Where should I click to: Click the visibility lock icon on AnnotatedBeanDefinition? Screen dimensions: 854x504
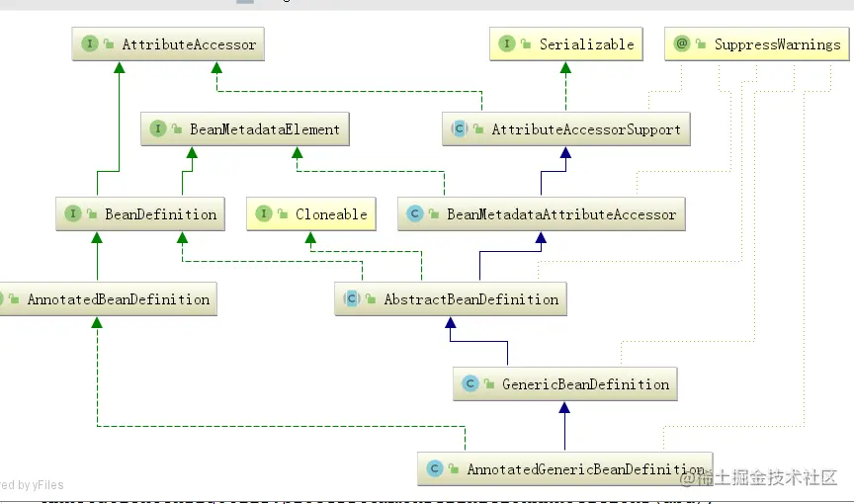tap(14, 298)
